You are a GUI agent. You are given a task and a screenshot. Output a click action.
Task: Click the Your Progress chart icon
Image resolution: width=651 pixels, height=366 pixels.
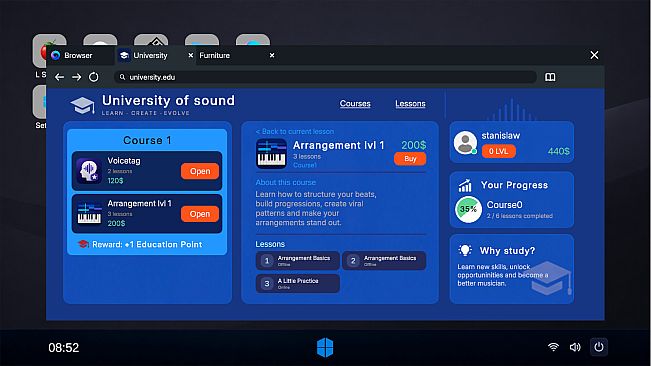tap(465, 185)
